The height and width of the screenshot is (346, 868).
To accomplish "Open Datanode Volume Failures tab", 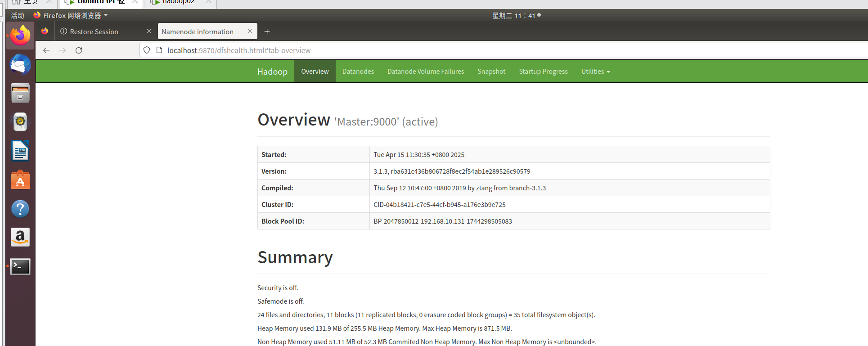I will (x=426, y=72).
